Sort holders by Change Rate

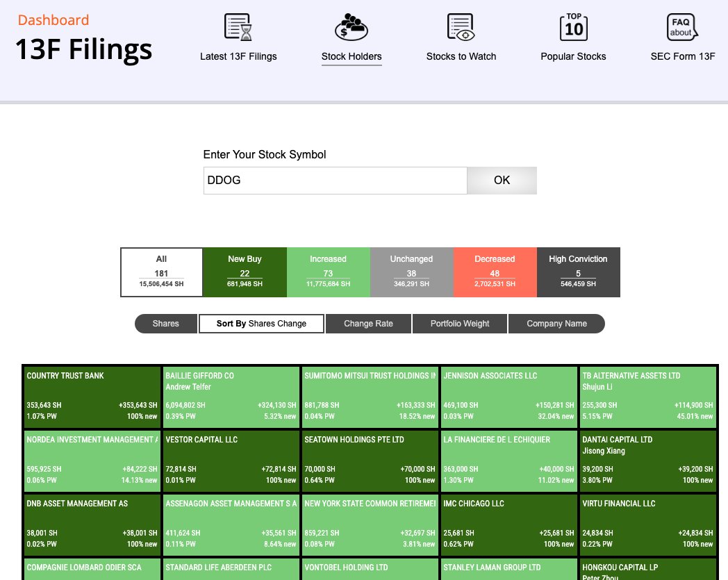(x=367, y=323)
